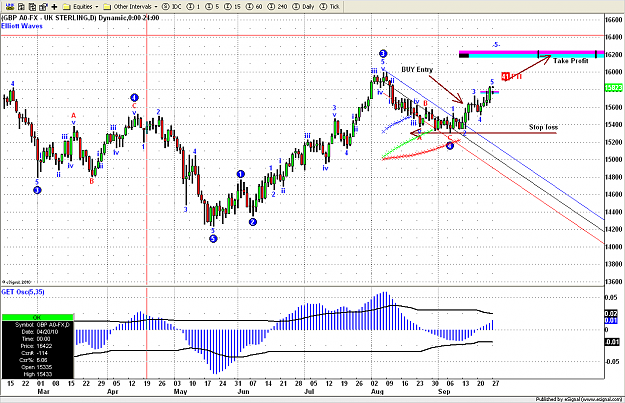625x403 pixels.
Task: Click the fourth toolbar icon before the plus
Action: [43, 6]
